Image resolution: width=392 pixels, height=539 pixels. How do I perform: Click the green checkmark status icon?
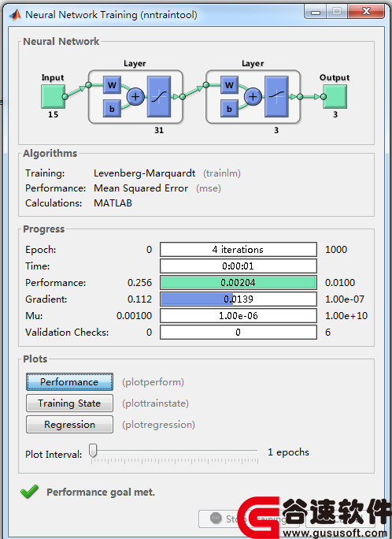(30, 492)
